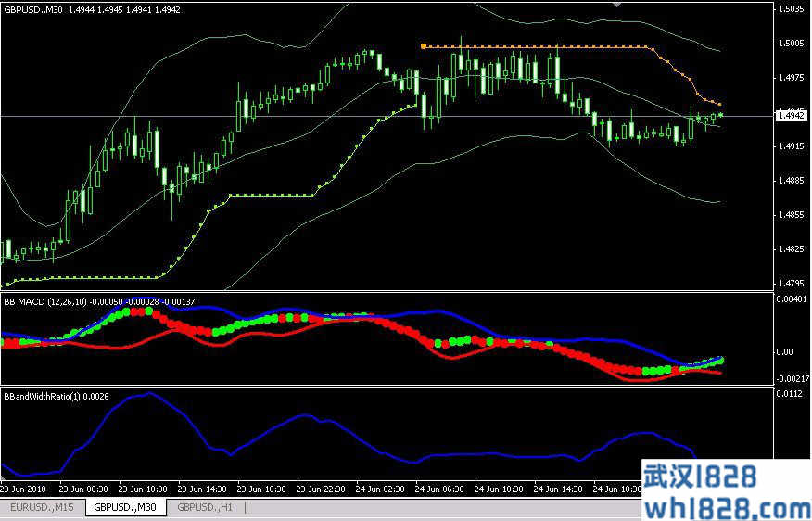
Task: Click the 0.0112 bandwidth scale value
Action: point(789,394)
